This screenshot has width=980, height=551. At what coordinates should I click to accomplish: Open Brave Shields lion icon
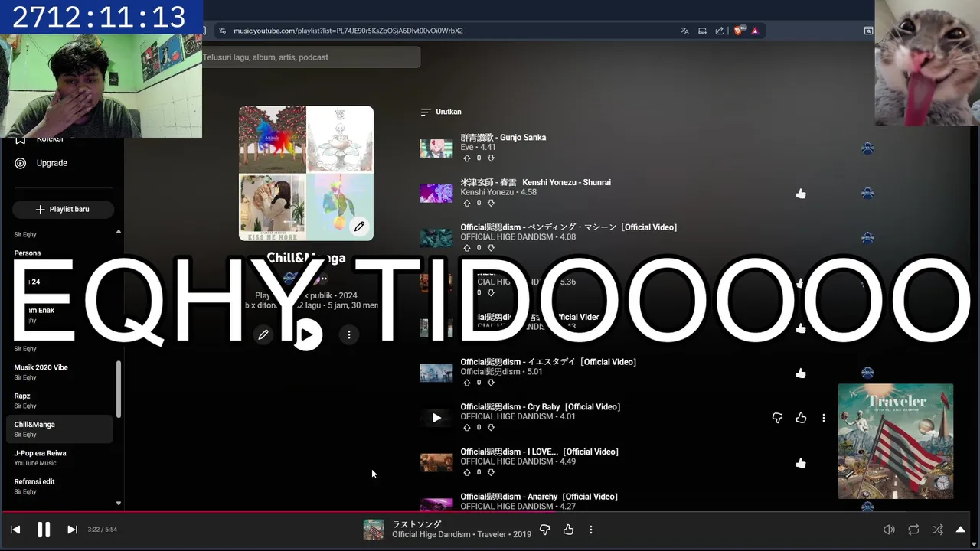click(x=738, y=31)
